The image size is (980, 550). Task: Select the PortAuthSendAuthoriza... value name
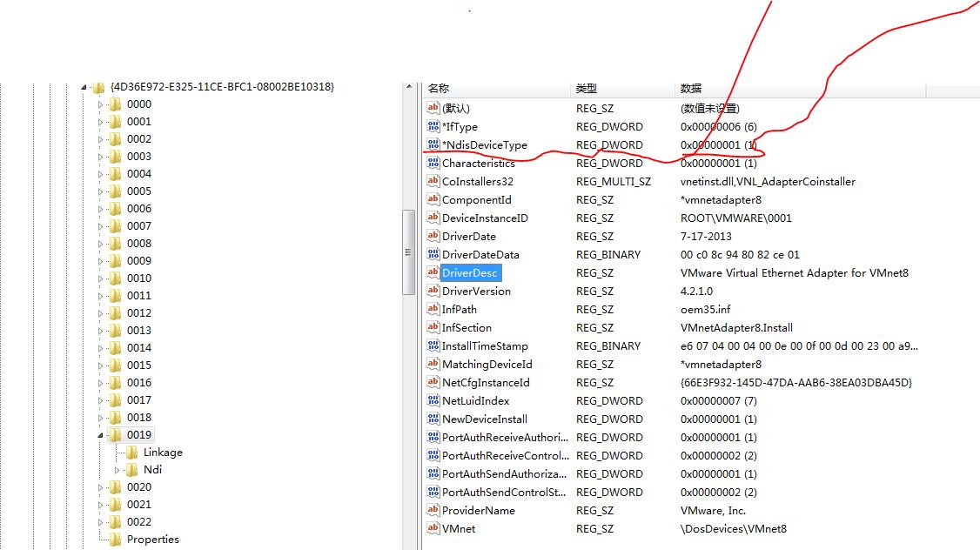coord(505,473)
